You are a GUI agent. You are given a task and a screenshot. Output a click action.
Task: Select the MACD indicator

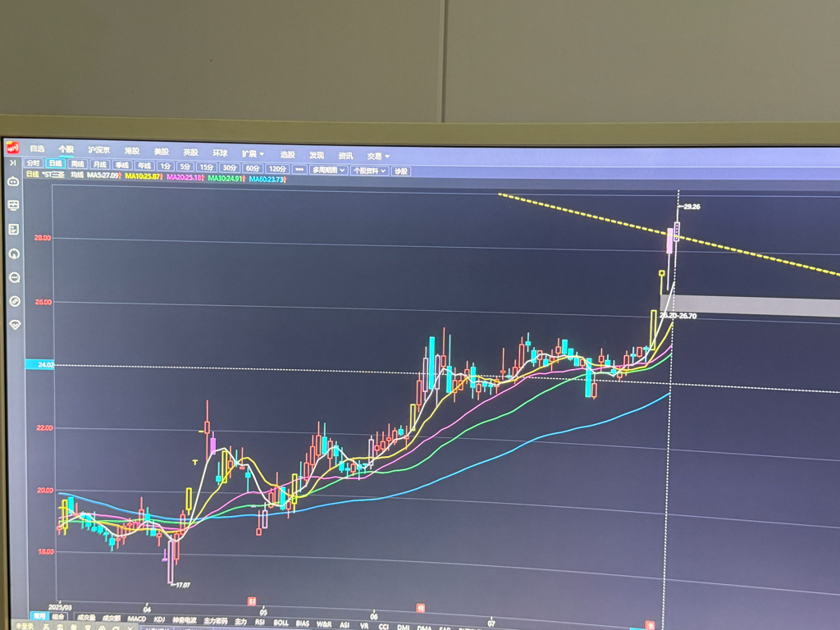pyautogui.click(x=137, y=619)
